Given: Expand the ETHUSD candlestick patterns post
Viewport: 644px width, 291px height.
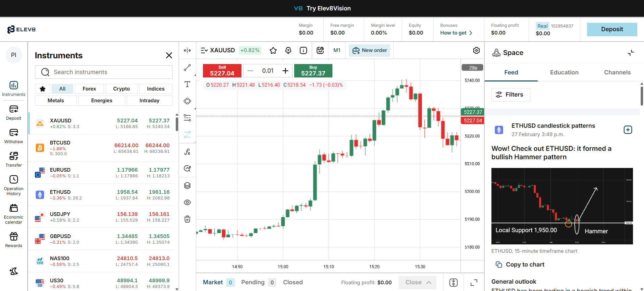Looking at the screenshot, I should pyautogui.click(x=628, y=130).
